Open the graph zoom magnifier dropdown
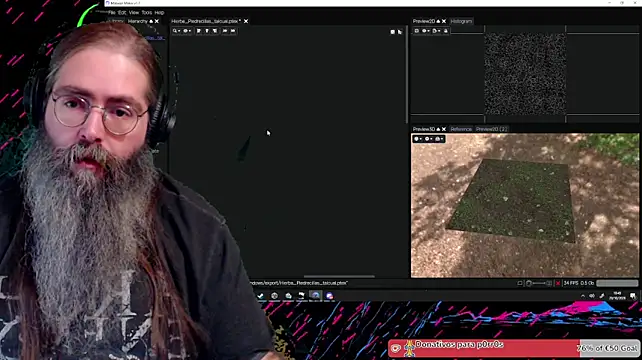The image size is (642, 360). pyautogui.click(x=176, y=31)
